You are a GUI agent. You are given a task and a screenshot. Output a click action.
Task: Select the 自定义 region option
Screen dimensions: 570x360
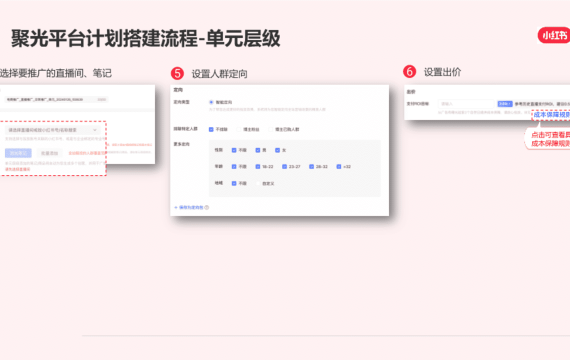(x=258, y=184)
